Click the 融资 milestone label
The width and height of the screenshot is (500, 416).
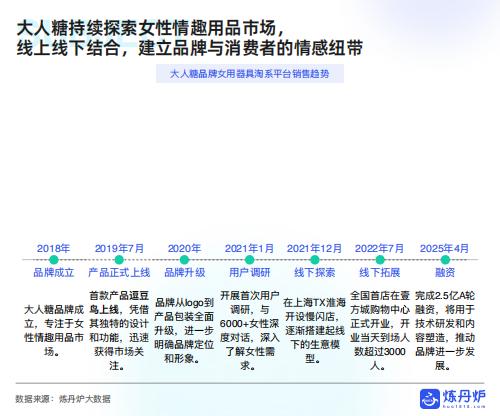pos(445,272)
